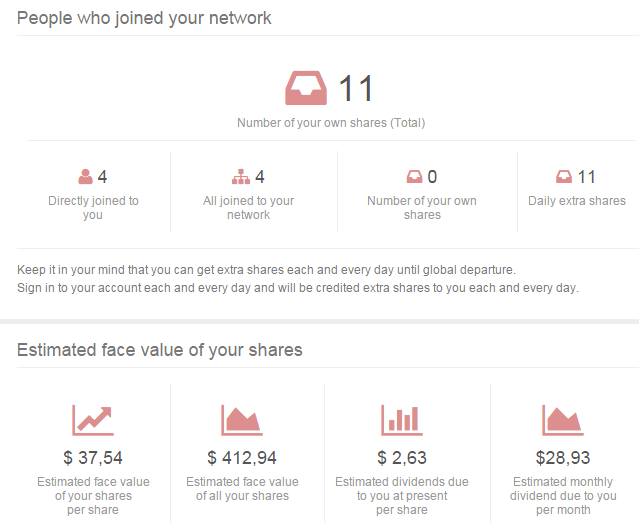Click area chart icon above $28,93
This screenshot has height=523, width=640.
pos(562,419)
